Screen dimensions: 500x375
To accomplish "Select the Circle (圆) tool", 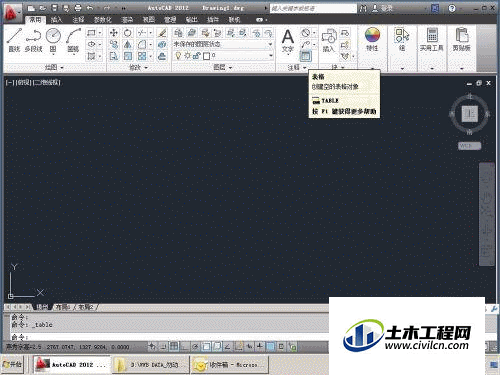I will point(53,40).
